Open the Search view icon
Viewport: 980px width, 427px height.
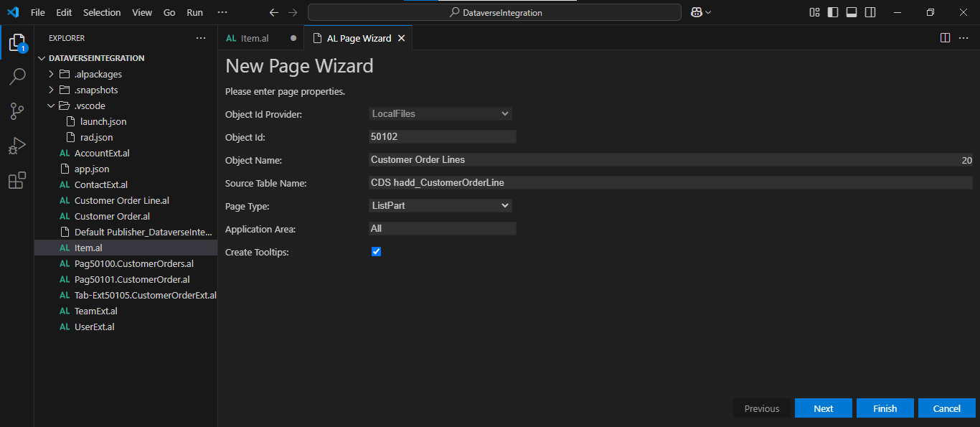(x=17, y=76)
